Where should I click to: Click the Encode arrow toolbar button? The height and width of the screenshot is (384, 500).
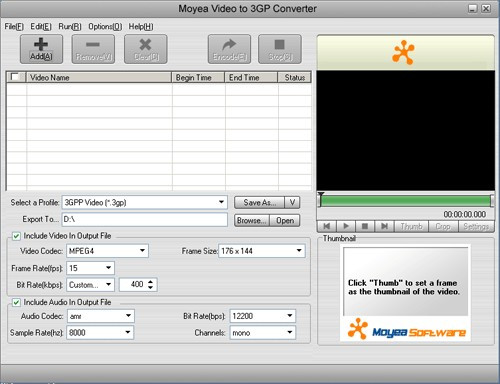[229, 49]
